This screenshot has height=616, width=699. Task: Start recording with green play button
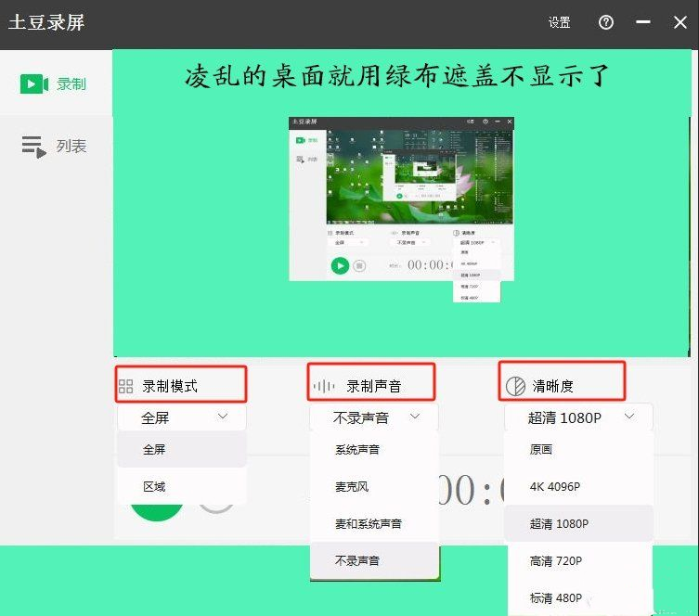pyautogui.click(x=157, y=512)
